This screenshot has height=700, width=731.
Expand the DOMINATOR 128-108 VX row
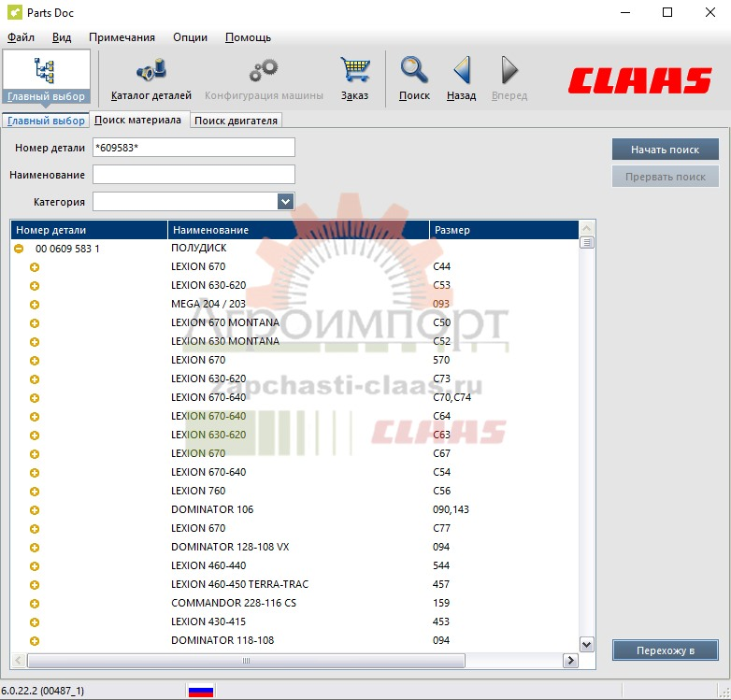35,548
